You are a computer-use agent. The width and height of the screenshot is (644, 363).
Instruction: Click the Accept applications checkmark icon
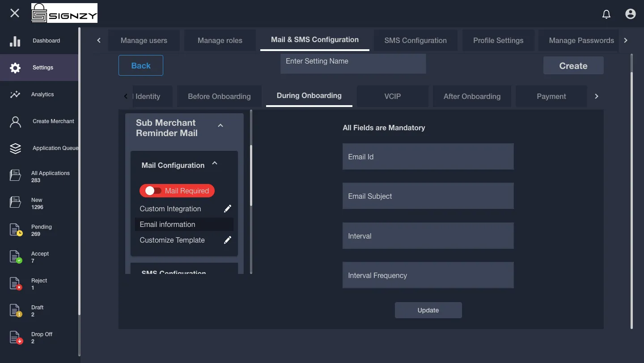click(x=16, y=256)
